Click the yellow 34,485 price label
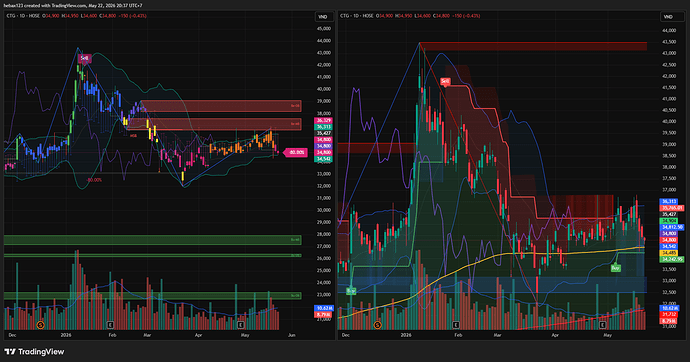Image resolution: width=690 pixels, height=362 pixels. click(669, 253)
